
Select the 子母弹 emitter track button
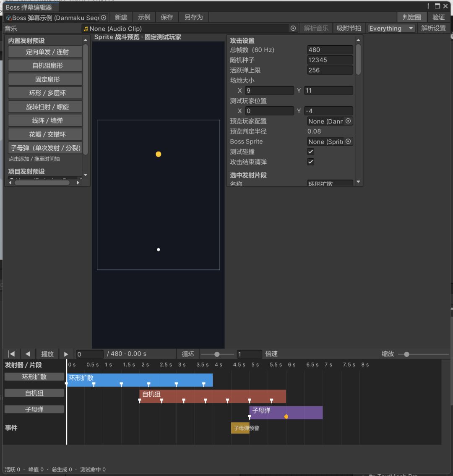coord(34,410)
